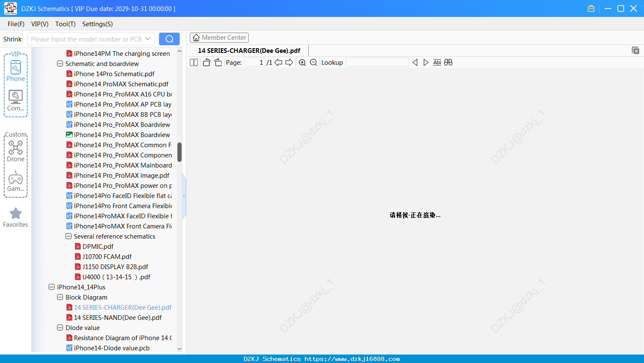Viewport: 644px width, 363px height.
Task: Open DPMIC.pdf
Action: click(x=94, y=247)
